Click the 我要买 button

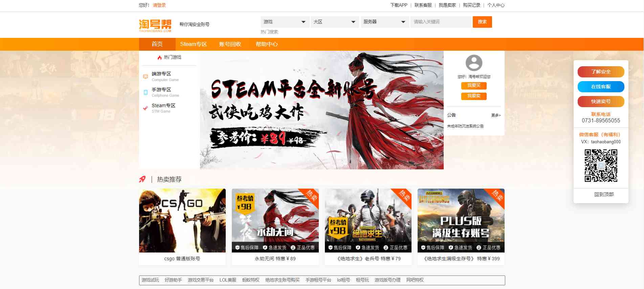pos(474,86)
